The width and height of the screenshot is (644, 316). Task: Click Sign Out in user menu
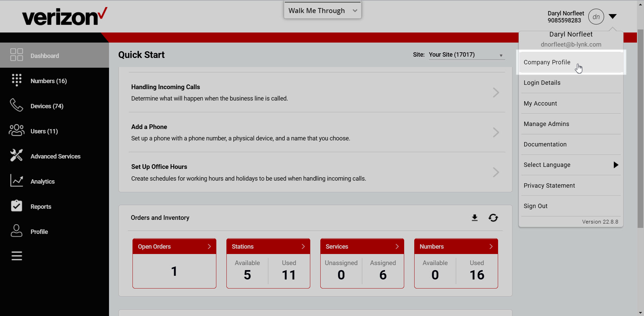(x=571, y=206)
